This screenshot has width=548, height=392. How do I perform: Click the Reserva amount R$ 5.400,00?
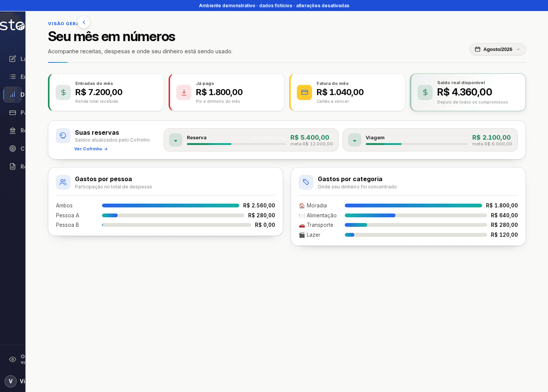(x=310, y=137)
